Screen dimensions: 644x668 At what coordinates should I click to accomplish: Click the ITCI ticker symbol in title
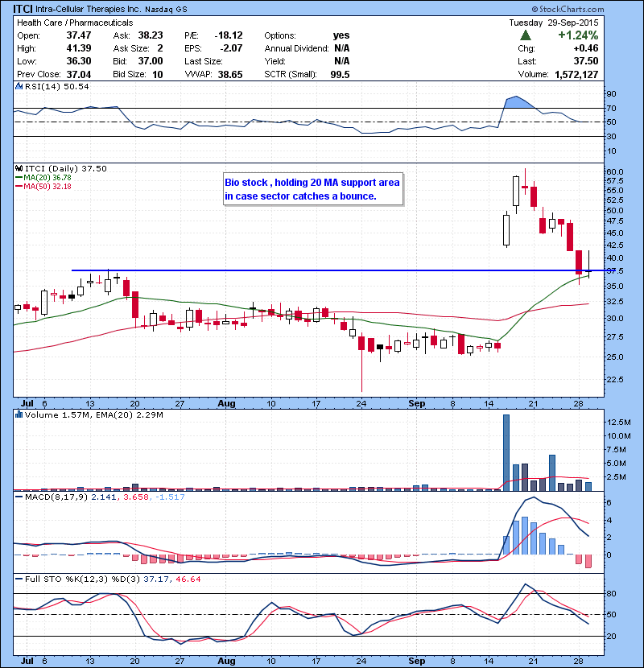click(x=23, y=9)
